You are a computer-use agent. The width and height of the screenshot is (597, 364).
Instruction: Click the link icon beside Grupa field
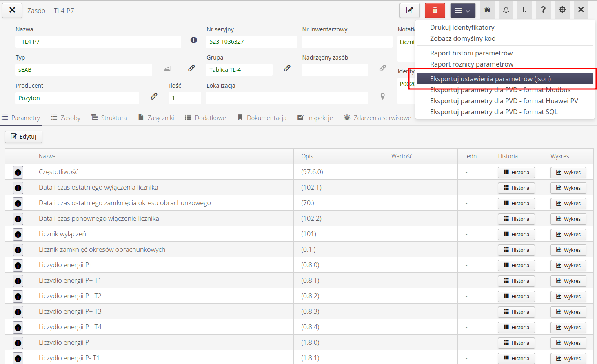pos(287,69)
